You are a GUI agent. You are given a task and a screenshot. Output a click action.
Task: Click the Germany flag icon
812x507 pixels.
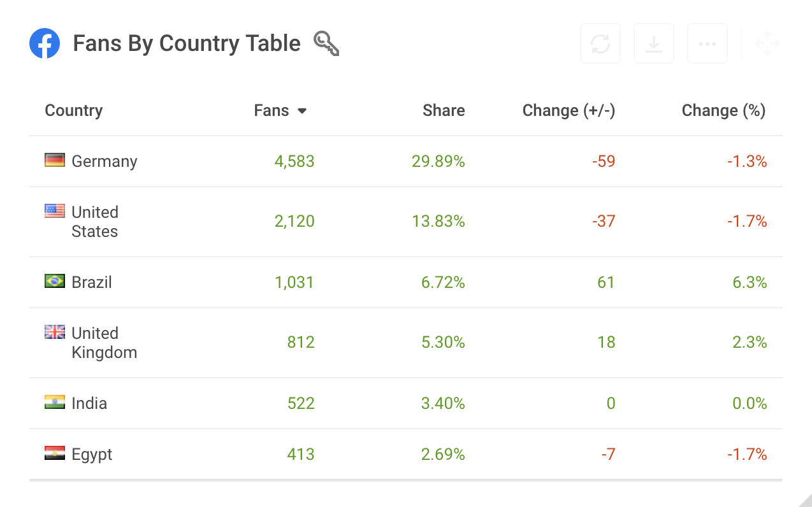point(55,160)
